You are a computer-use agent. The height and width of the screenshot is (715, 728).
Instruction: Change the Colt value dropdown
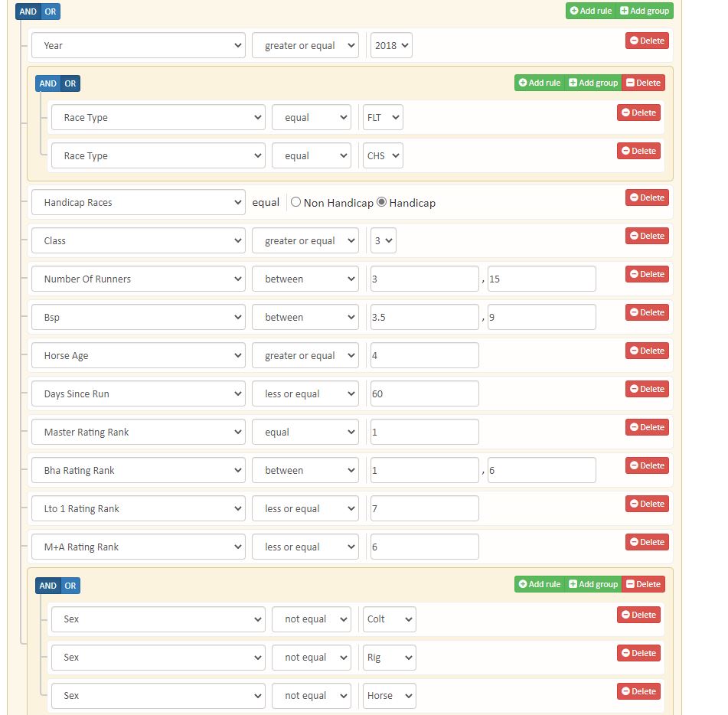[x=389, y=619]
